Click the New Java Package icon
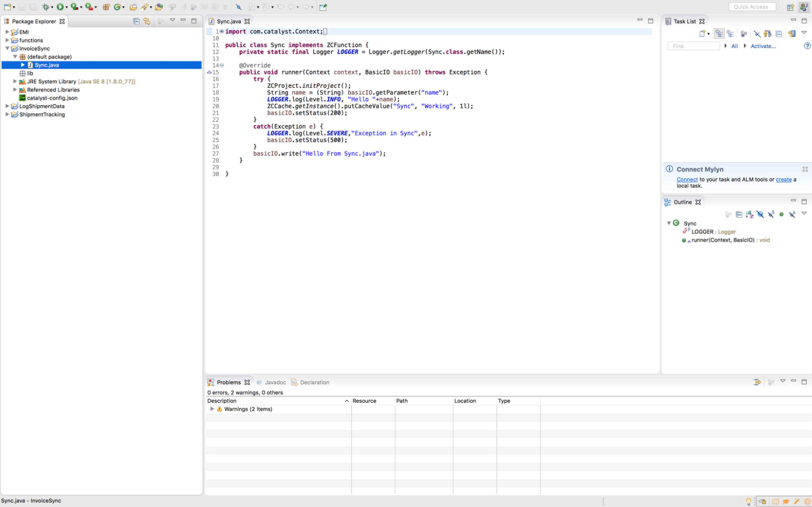Viewport: 812px width, 507px height. (106, 7)
